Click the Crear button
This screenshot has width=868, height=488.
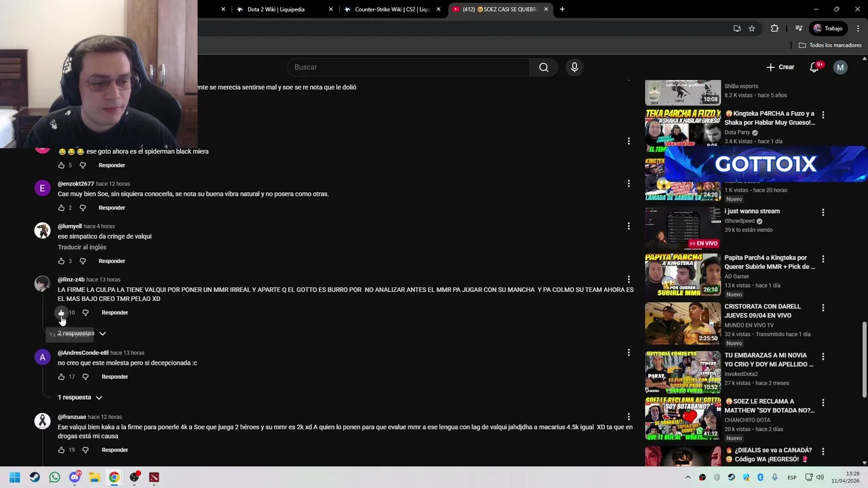pos(780,67)
